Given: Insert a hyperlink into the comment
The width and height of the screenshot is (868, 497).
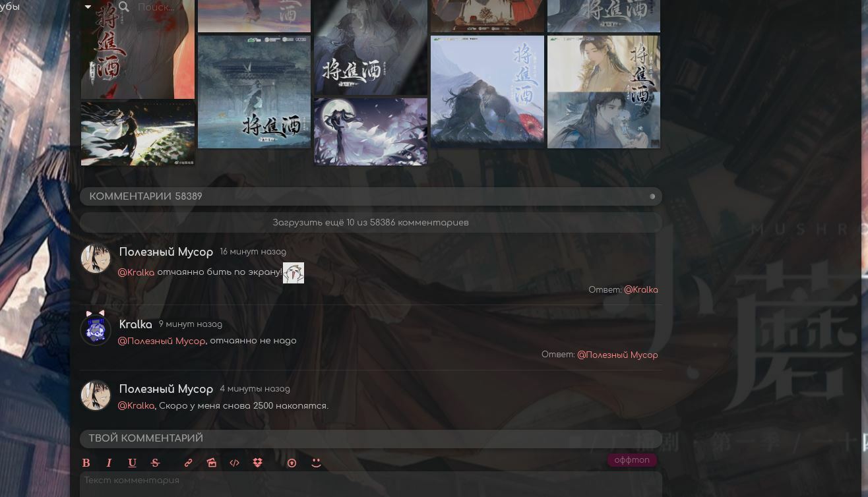Looking at the screenshot, I should coord(188,463).
